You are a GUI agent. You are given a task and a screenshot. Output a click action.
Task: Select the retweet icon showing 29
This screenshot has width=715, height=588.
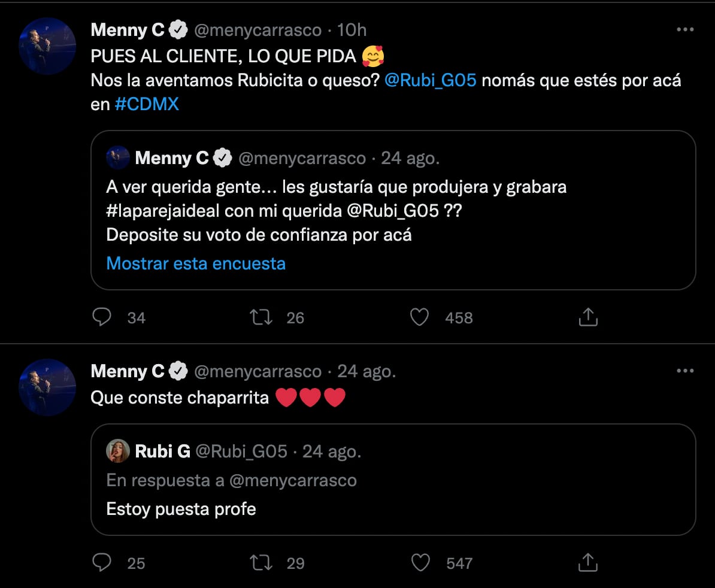tap(260, 563)
